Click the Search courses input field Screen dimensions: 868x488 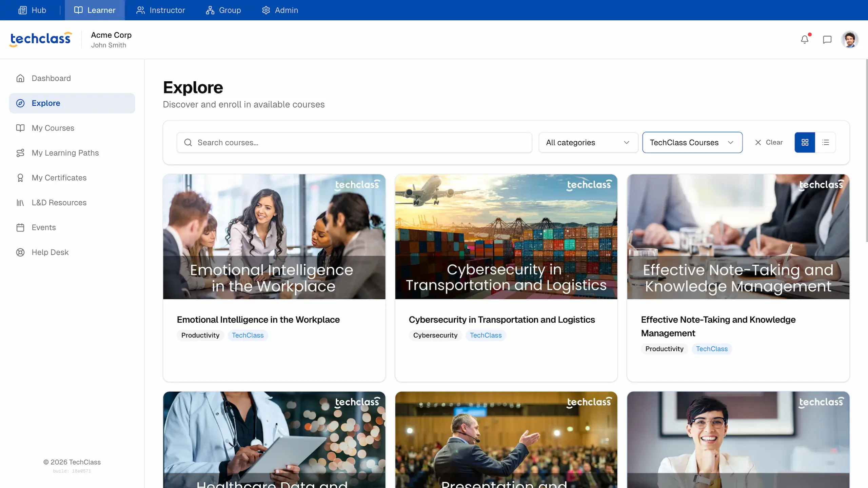click(x=354, y=142)
